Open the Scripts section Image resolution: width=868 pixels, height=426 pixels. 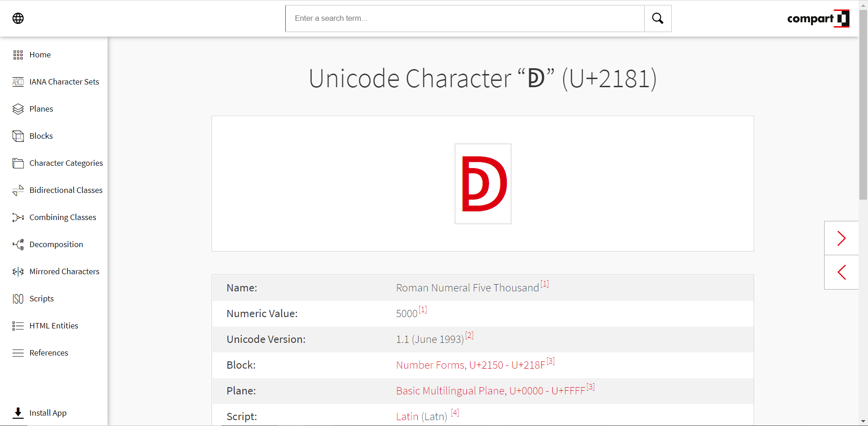pos(41,299)
